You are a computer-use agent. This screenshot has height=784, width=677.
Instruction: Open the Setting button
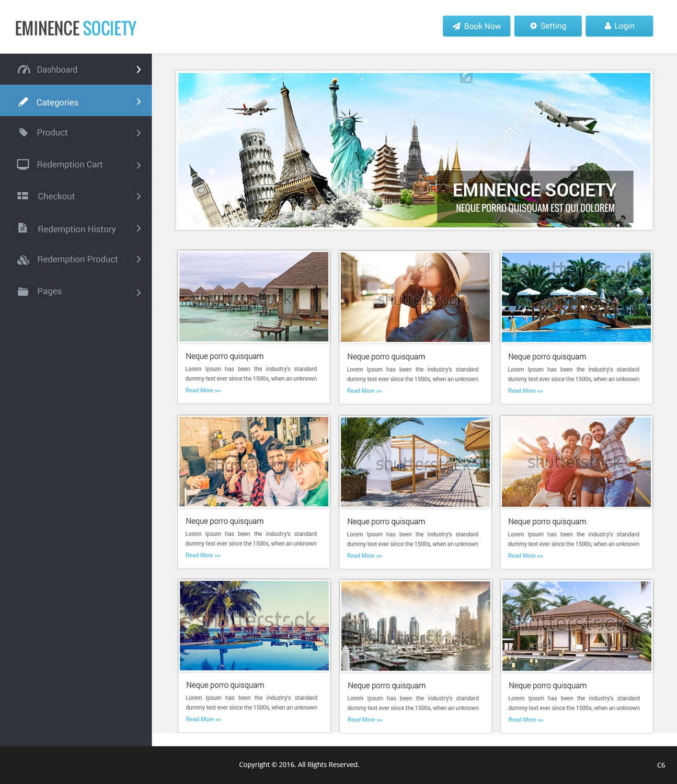tap(548, 26)
